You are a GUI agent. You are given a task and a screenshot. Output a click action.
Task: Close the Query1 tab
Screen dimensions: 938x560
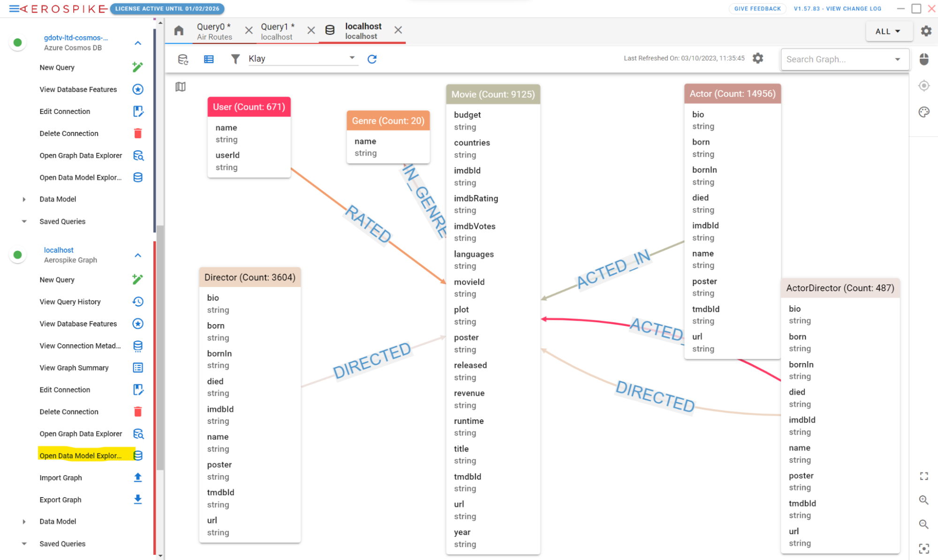[311, 30]
